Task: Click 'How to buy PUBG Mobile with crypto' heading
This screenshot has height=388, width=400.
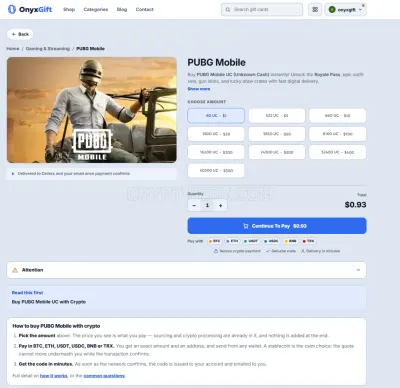Action: pos(56,326)
